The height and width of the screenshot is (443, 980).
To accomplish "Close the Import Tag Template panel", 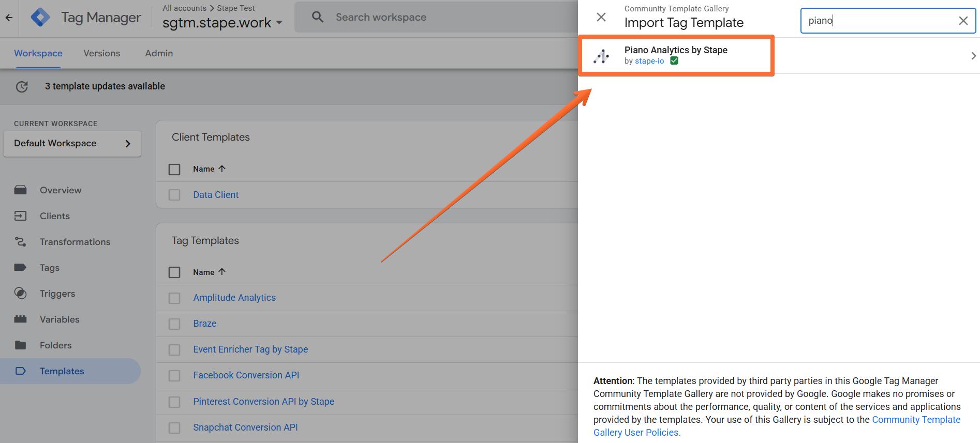I will coord(601,17).
